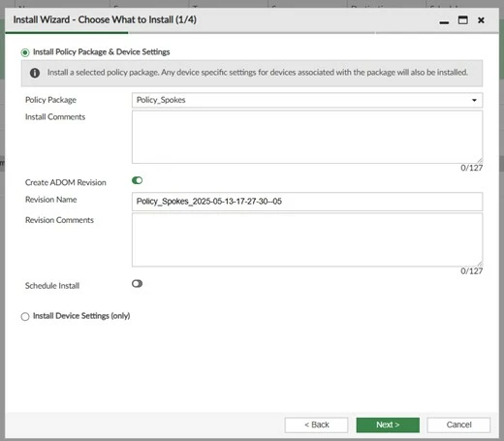Click the Install Wizard title bar text

(x=105, y=19)
